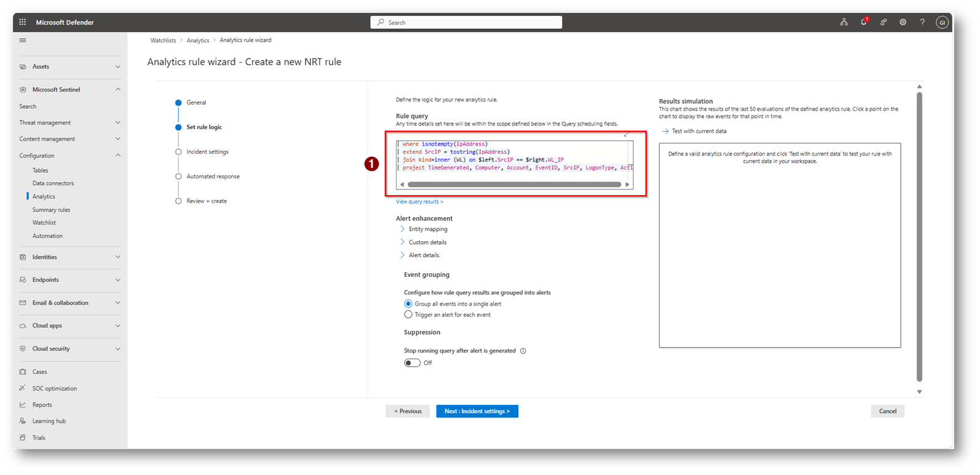Open Analytics in the sidebar
This screenshot has width=980, height=475.
pos(44,197)
